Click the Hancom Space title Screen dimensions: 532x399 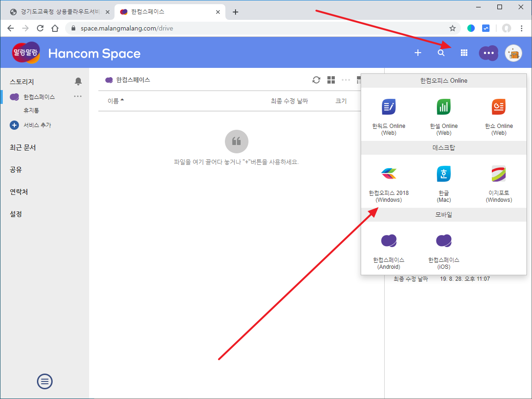pos(94,54)
